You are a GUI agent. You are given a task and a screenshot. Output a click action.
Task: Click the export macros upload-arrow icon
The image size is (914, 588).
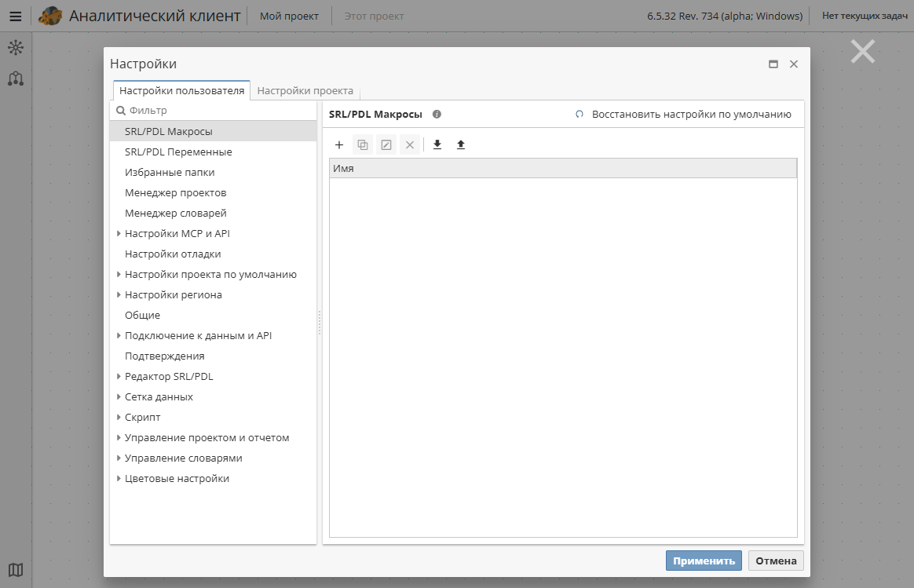(x=460, y=144)
